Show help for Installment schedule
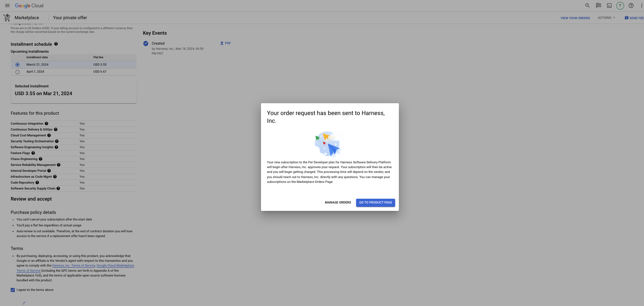644x306 pixels. [x=56, y=44]
